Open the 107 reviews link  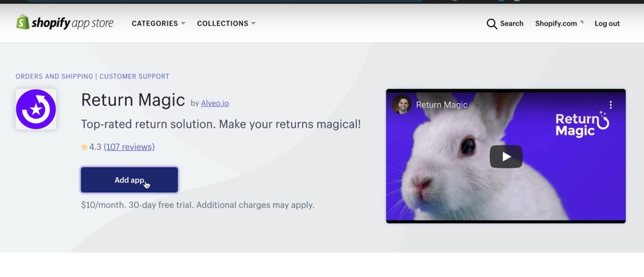(x=129, y=147)
